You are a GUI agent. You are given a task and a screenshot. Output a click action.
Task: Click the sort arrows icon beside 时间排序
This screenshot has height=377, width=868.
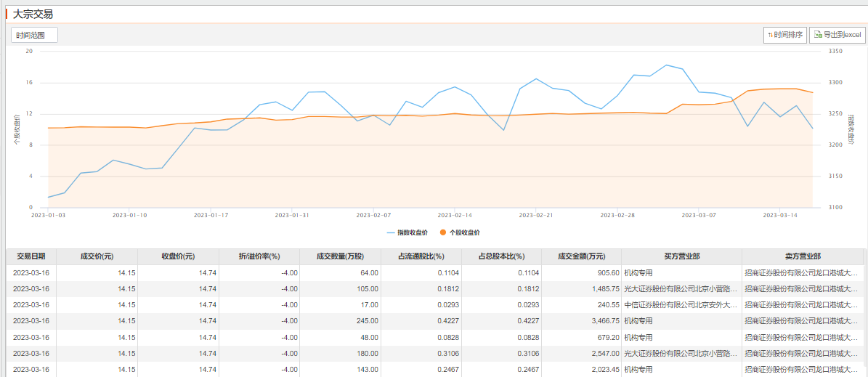coord(770,35)
